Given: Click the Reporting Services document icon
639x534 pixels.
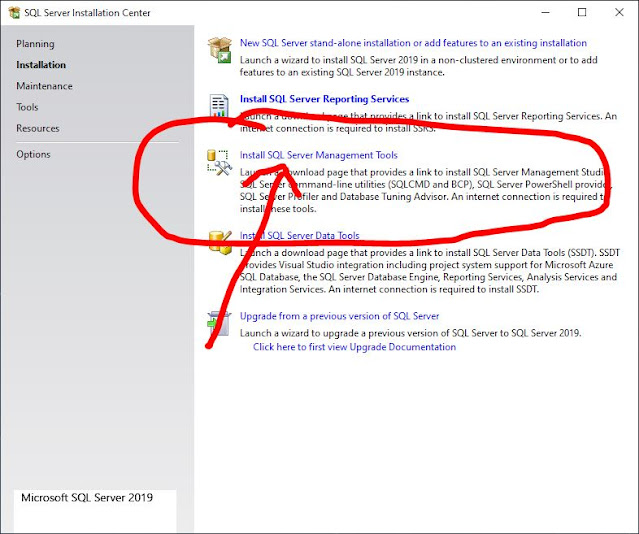Looking at the screenshot, I should [x=219, y=105].
